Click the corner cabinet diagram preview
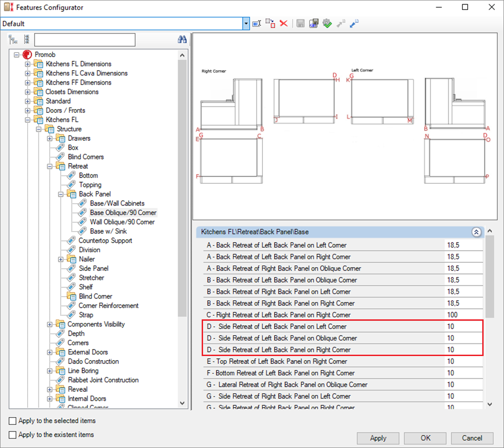The width and height of the screenshot is (504, 448). pos(345,126)
